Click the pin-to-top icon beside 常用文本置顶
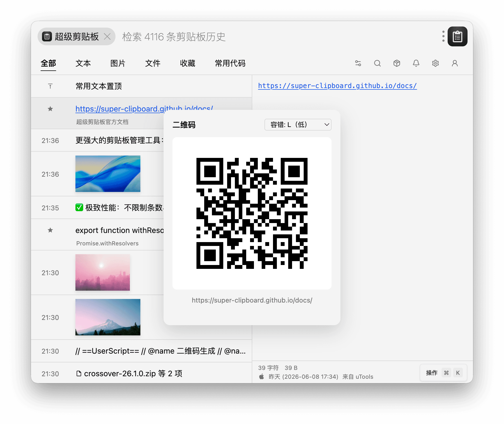Viewport: 504px width, 424px height. [x=50, y=86]
